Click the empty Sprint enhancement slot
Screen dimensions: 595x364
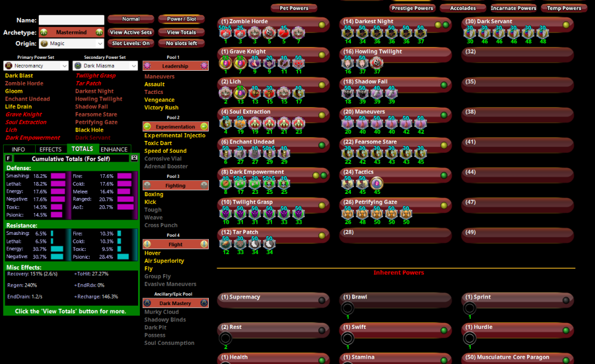[x=469, y=308]
